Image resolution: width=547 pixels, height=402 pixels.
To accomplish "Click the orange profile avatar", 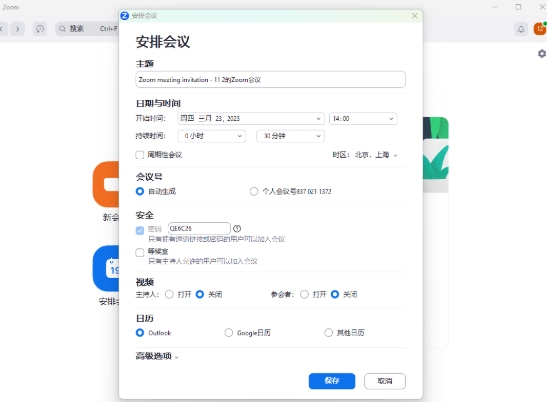I will click(x=540, y=29).
